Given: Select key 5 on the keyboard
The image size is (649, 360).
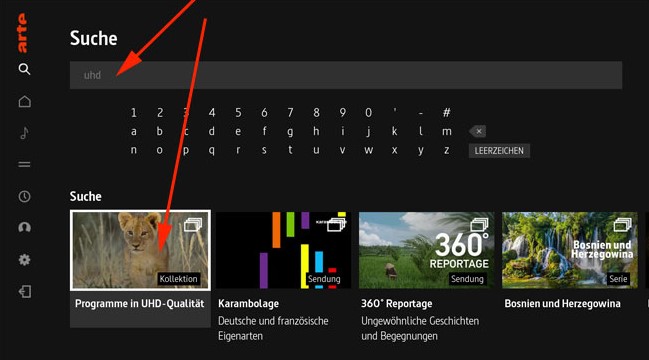Looking at the screenshot, I should pyautogui.click(x=238, y=113).
